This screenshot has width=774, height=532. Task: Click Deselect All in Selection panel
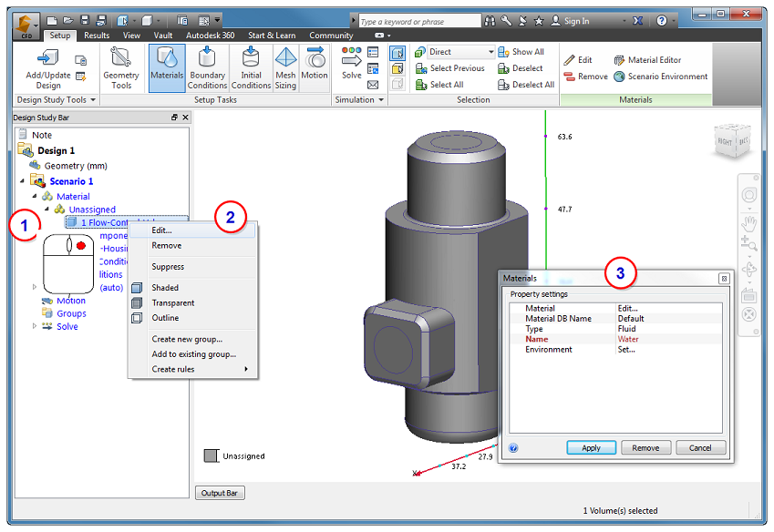[x=526, y=85]
